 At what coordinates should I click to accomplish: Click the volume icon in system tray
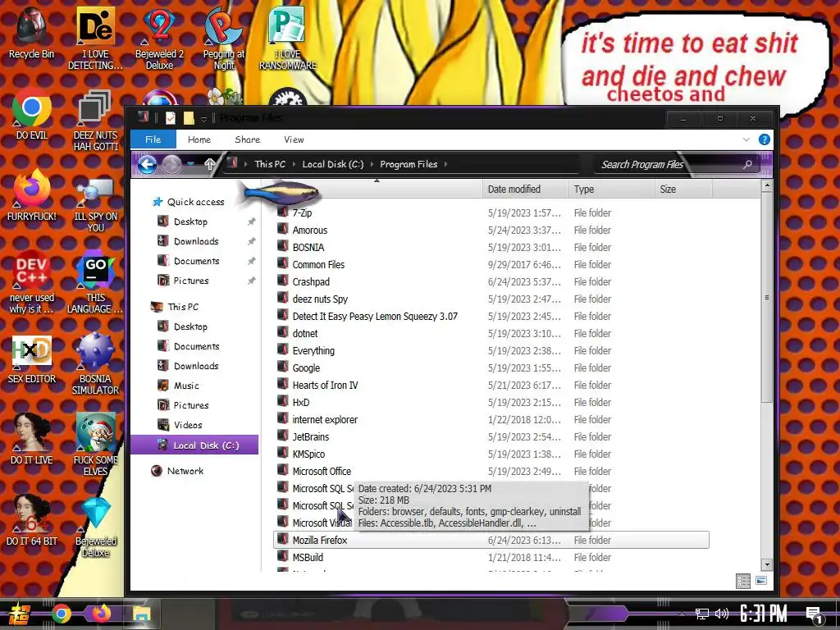(x=722, y=614)
